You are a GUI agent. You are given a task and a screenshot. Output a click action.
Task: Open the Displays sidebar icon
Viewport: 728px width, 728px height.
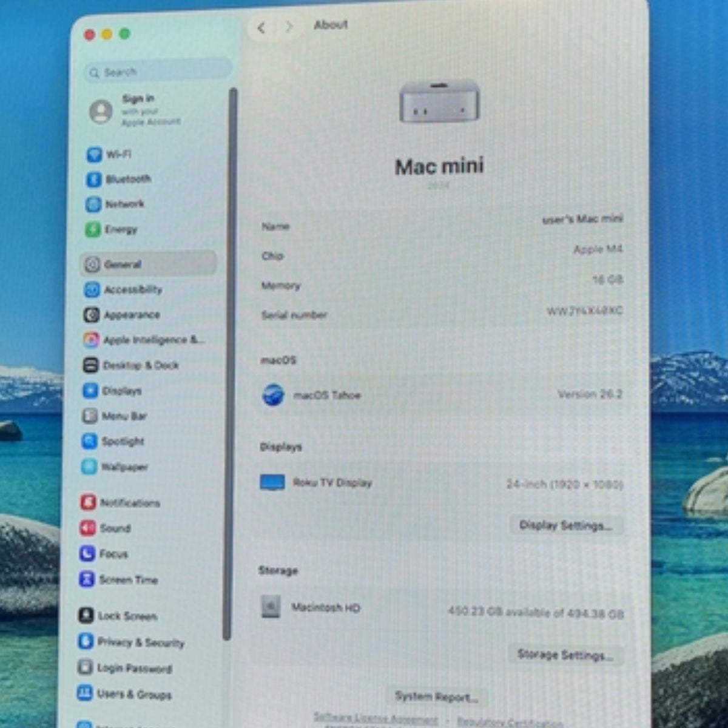90,390
